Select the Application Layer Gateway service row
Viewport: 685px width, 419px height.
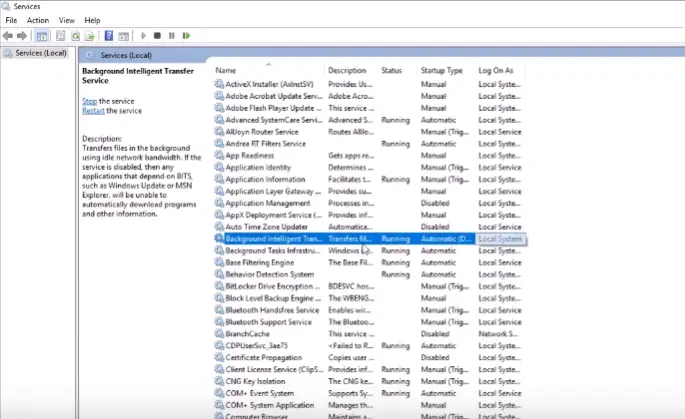[369, 191]
